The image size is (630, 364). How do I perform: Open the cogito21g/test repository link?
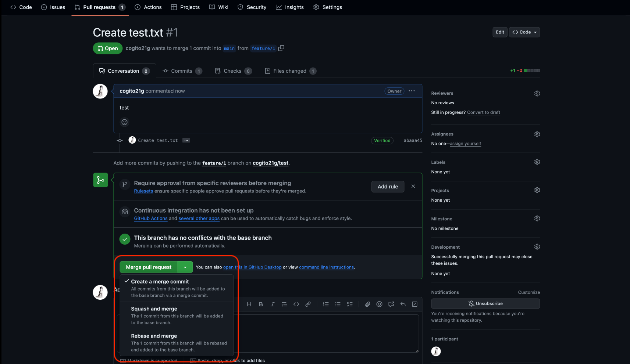pos(271,163)
